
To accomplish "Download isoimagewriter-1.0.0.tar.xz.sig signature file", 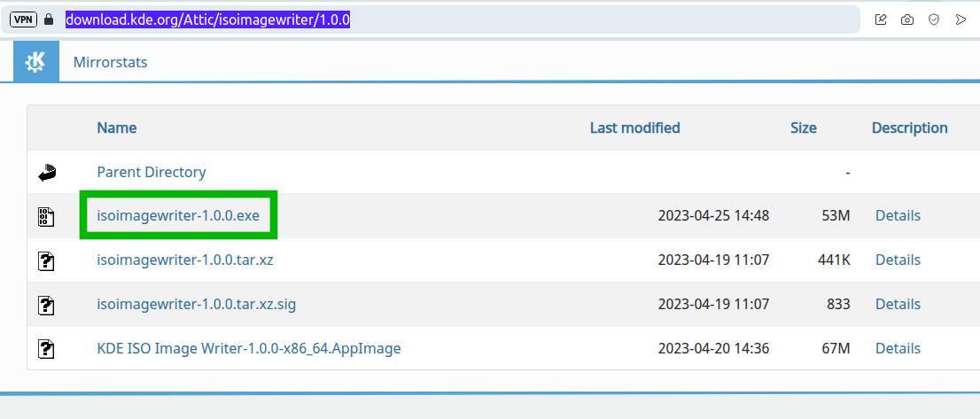I will click(x=196, y=304).
